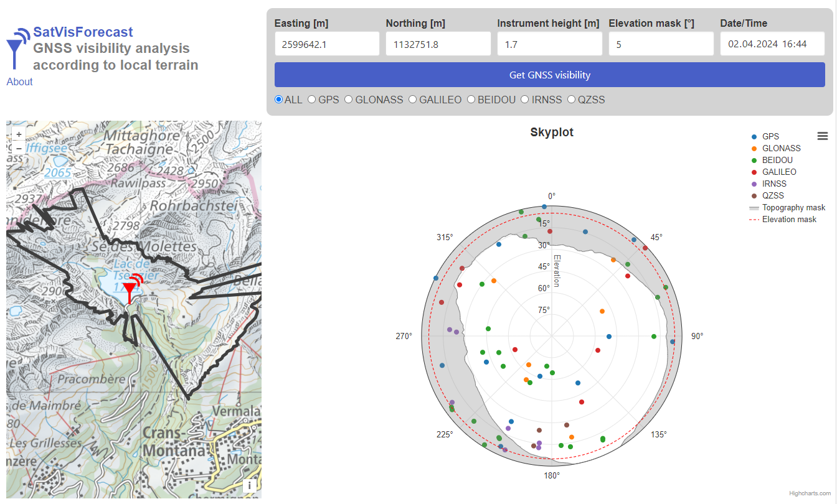Click the Instrument height input field
The image size is (837, 504).
click(550, 44)
